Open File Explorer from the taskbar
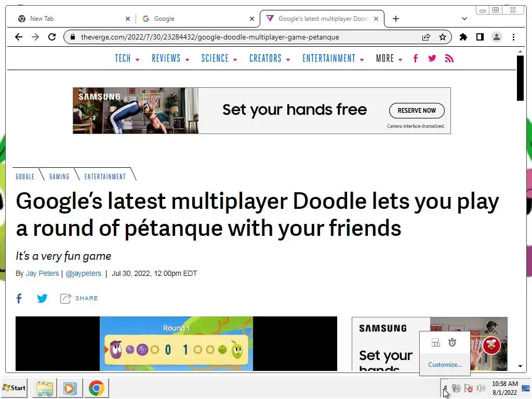Viewport: 532px width, 399px height. [x=45, y=388]
